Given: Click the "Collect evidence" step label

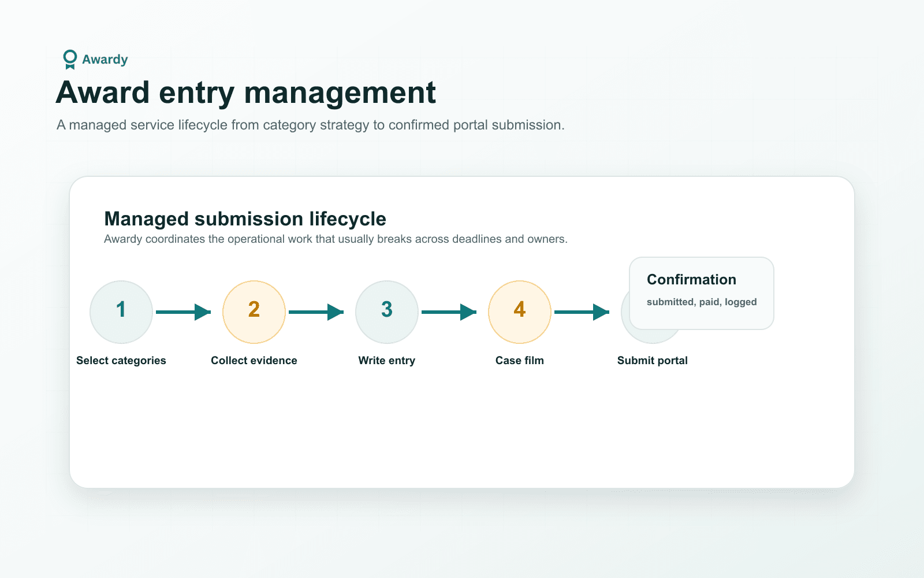Looking at the screenshot, I should (254, 361).
